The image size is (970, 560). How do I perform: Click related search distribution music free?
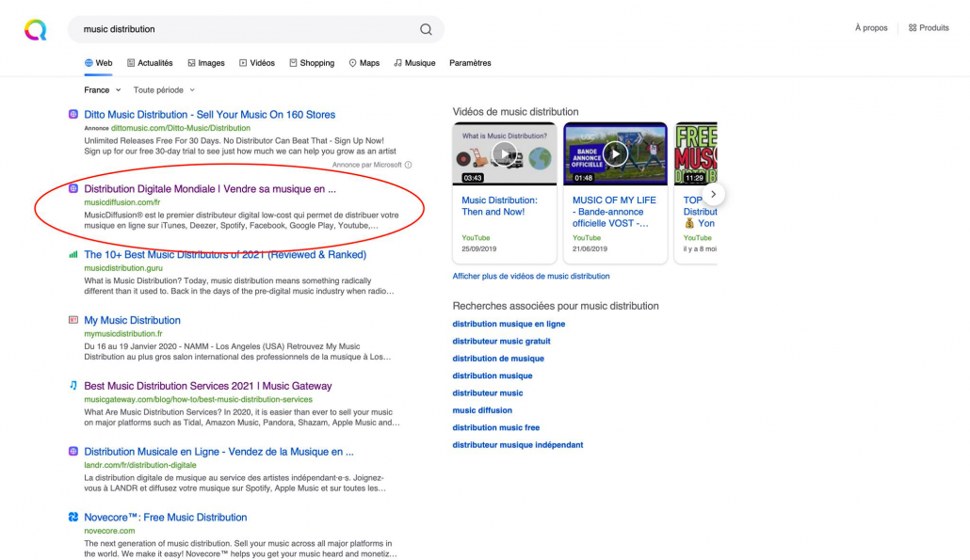click(495, 427)
